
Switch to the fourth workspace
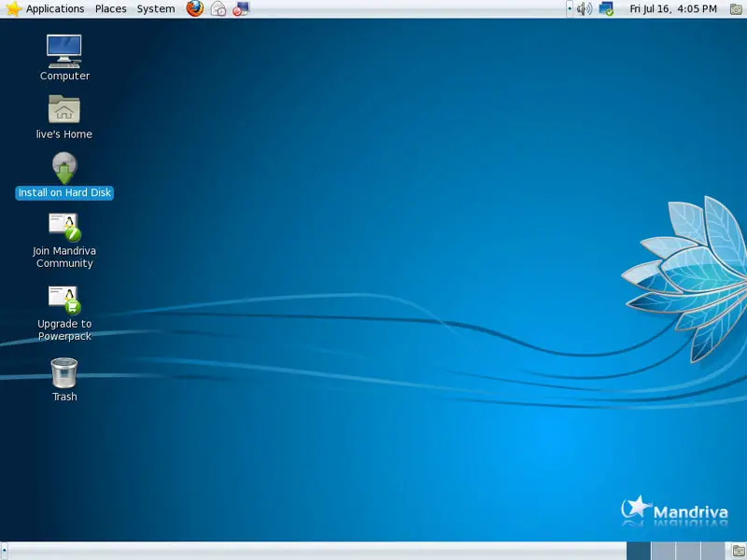[x=712, y=551]
